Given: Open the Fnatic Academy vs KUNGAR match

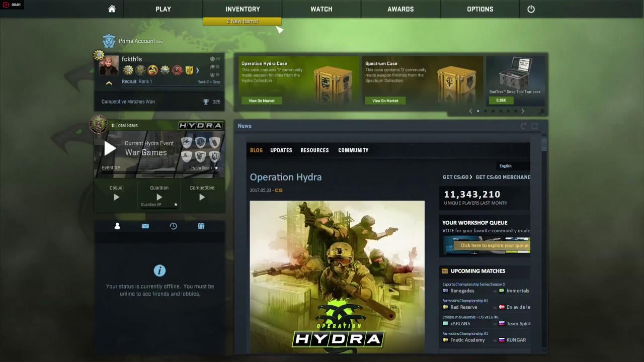Looking at the screenshot, I should (x=486, y=340).
